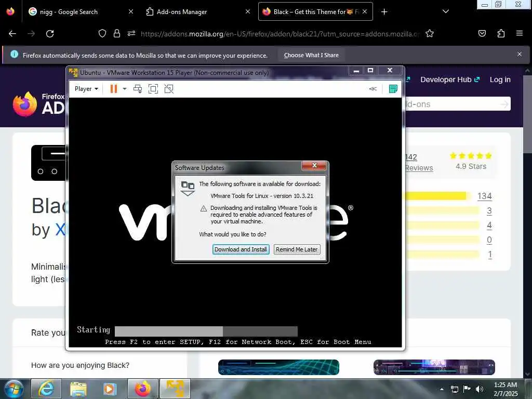Show hidden tray icons arrow
This screenshot has height=399, width=532.
pyautogui.click(x=442, y=389)
